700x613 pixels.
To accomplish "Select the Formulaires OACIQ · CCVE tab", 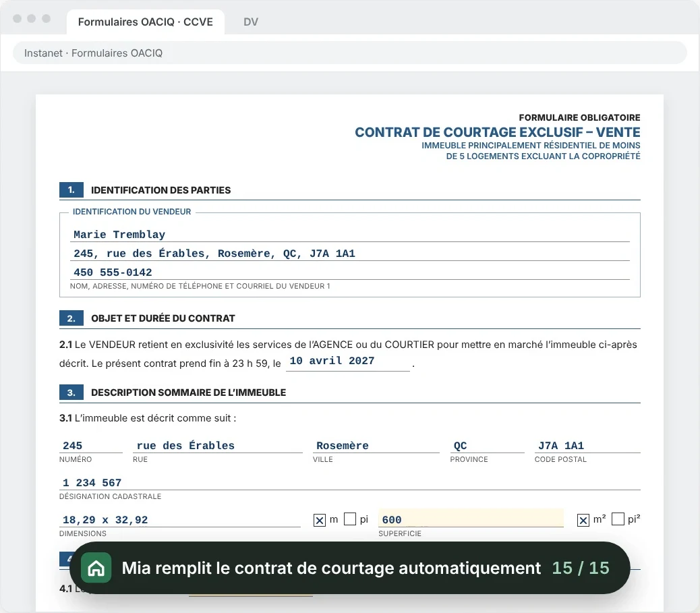I will (x=146, y=22).
